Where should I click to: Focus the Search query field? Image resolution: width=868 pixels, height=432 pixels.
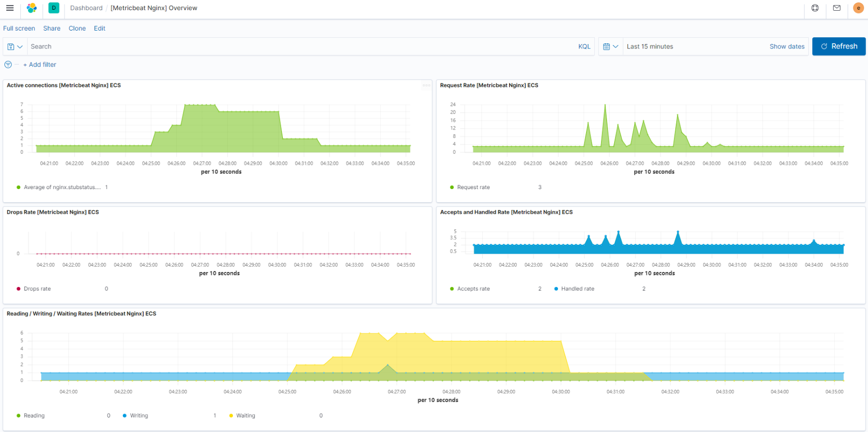pyautogui.click(x=301, y=47)
